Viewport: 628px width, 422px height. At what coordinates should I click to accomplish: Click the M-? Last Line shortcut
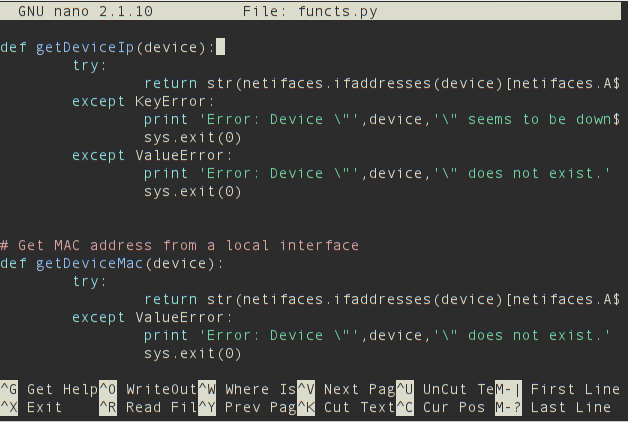coord(553,407)
